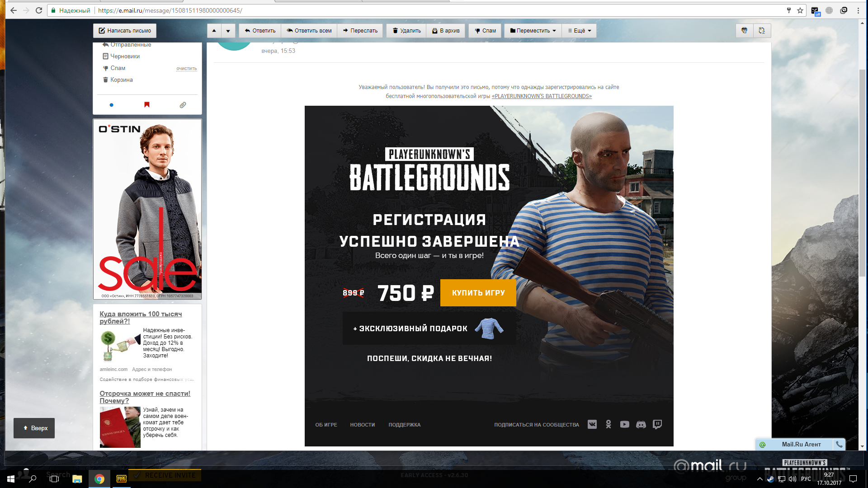
Task: Open the Куда вложить 100 тысяч рублей ad
Action: click(x=141, y=318)
